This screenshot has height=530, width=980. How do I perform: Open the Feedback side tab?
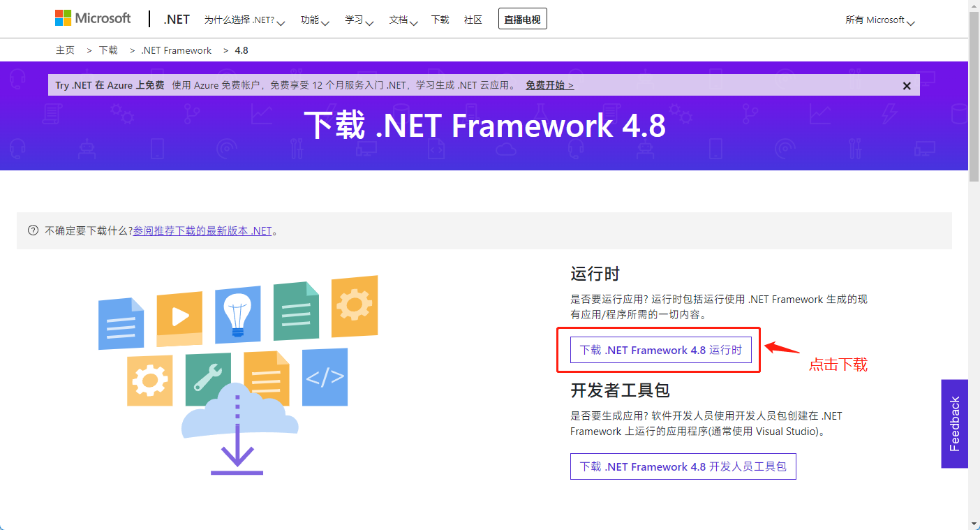(x=954, y=424)
